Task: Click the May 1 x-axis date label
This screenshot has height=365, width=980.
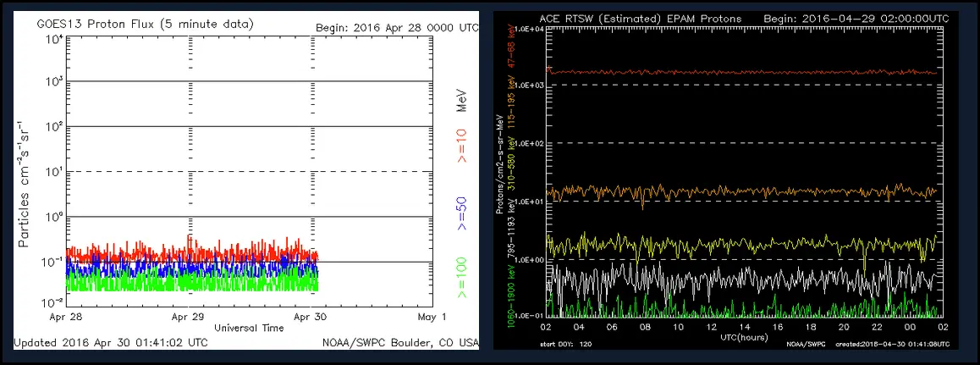Action: [432, 317]
